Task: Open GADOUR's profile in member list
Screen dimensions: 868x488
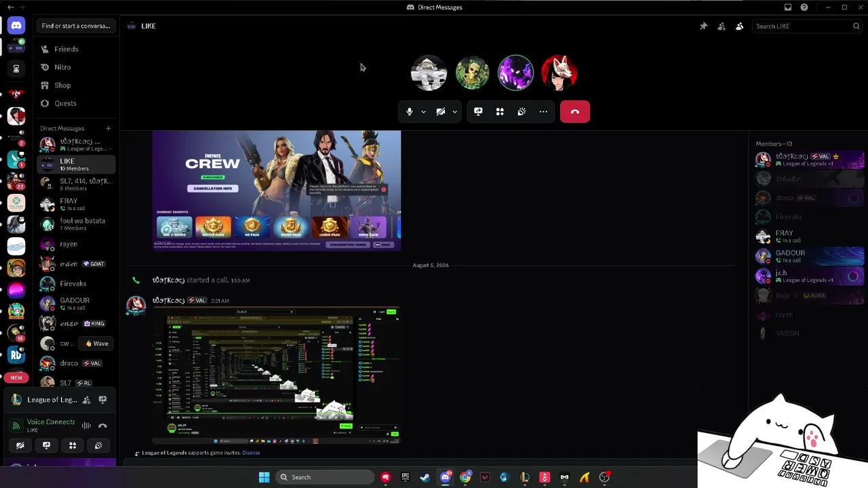Action: click(x=810, y=256)
